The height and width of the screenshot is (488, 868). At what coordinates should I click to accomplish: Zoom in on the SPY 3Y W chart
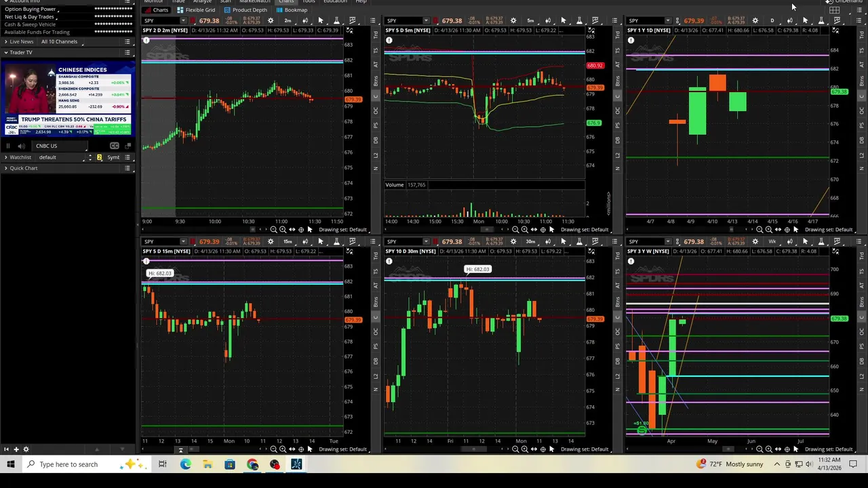(768, 449)
